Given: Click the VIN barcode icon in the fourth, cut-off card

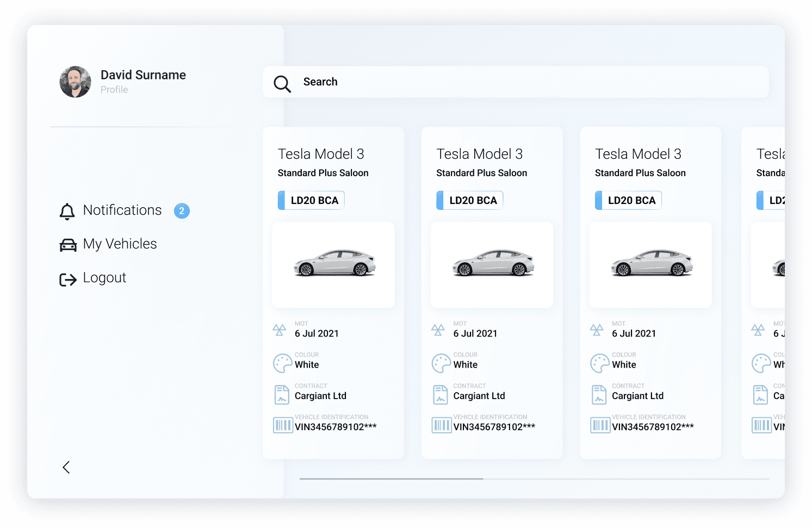Looking at the screenshot, I should tap(762, 425).
